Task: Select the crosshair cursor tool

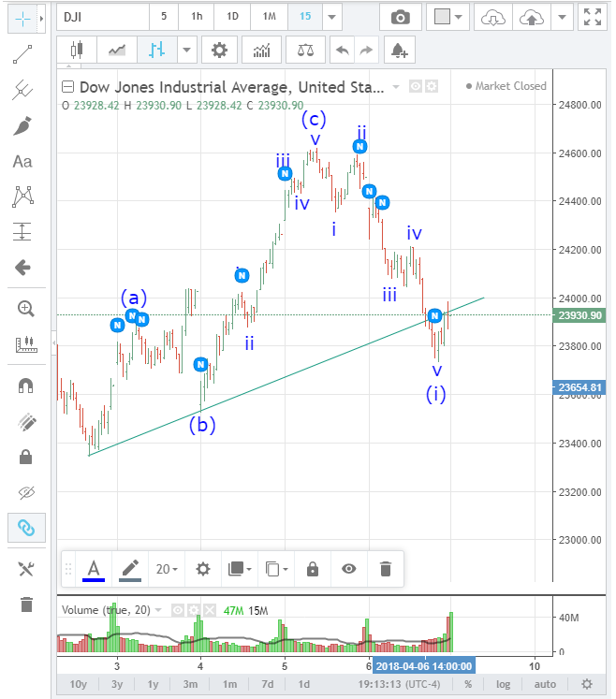Action: pyautogui.click(x=22, y=19)
